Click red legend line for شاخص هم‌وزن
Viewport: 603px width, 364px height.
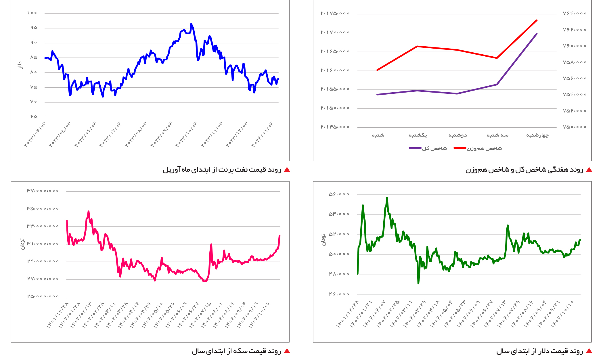pos(460,148)
